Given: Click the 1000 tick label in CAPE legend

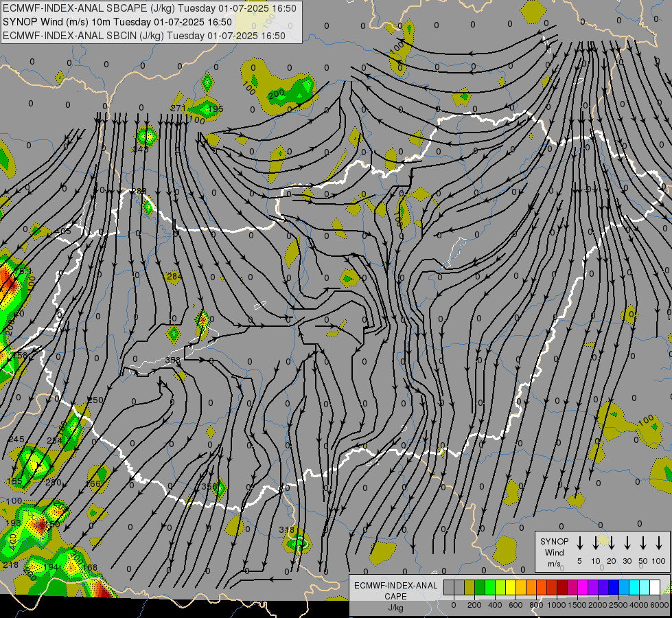Looking at the screenshot, I should (557, 605).
